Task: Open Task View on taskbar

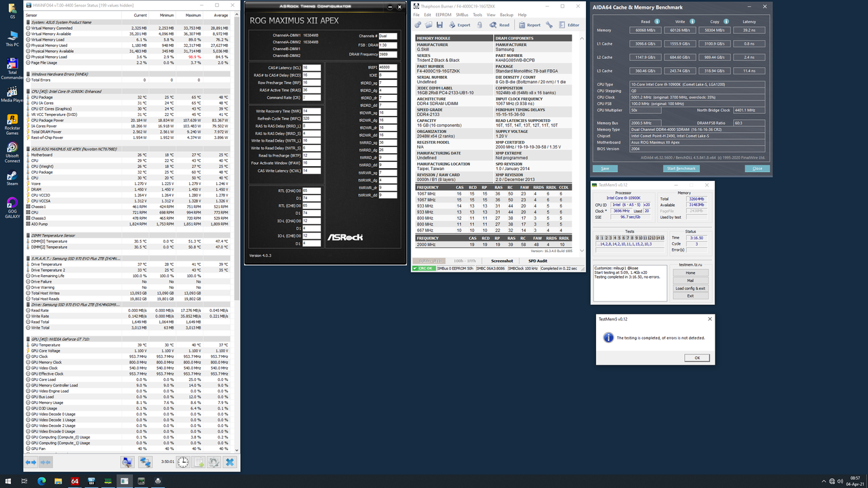Action: point(24,481)
